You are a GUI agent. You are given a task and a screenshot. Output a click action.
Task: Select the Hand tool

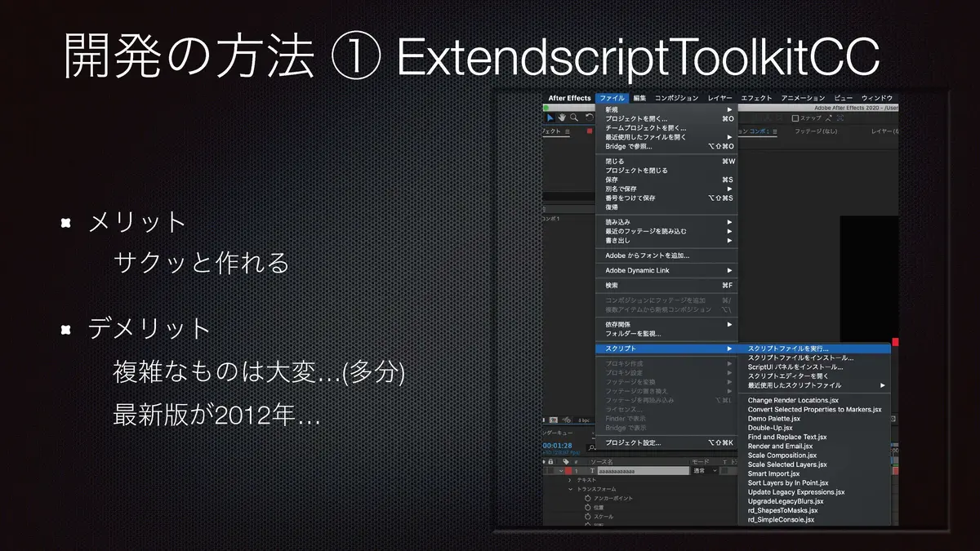(x=562, y=118)
